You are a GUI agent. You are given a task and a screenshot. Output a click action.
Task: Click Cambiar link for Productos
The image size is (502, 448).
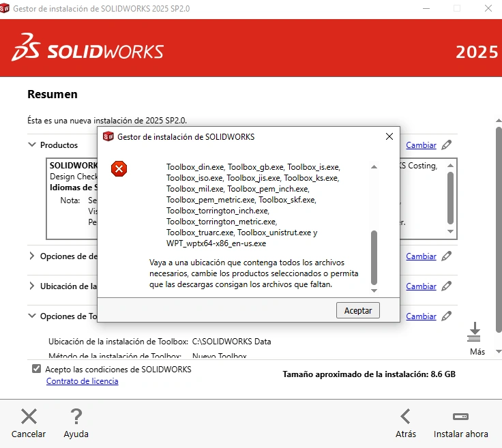(x=421, y=145)
